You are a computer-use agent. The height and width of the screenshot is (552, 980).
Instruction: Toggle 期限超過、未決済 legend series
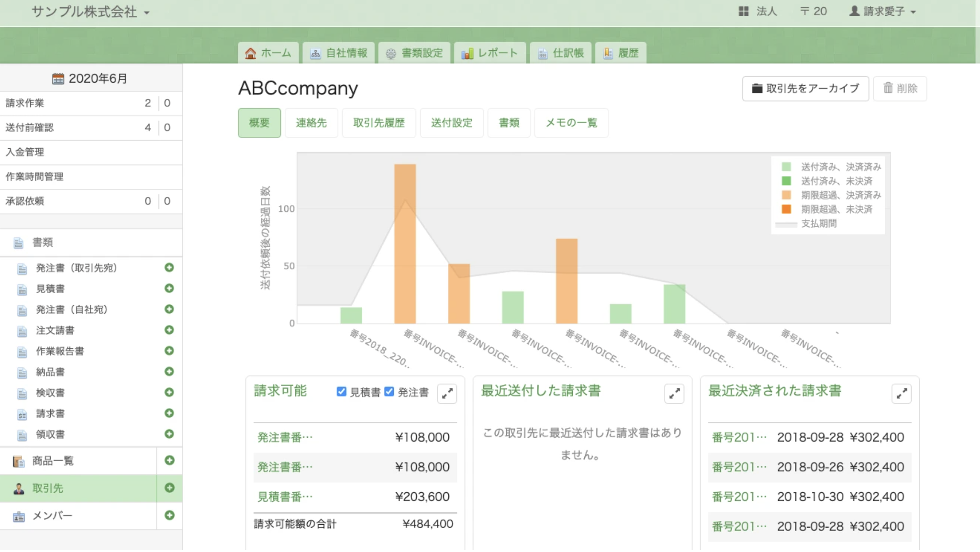point(836,209)
